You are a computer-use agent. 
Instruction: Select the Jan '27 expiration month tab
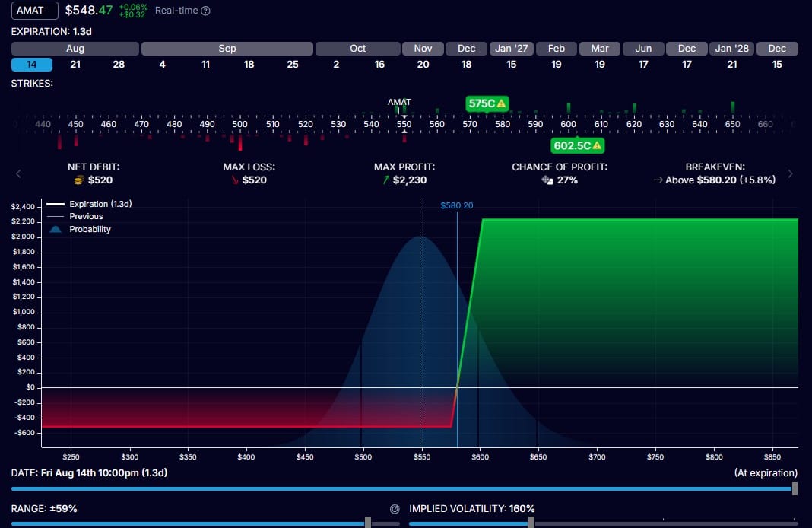511,49
